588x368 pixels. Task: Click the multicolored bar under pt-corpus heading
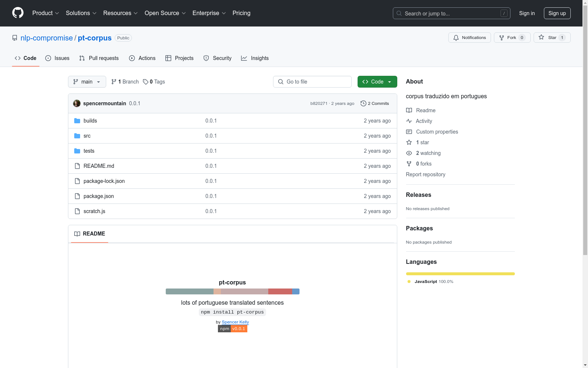233,291
